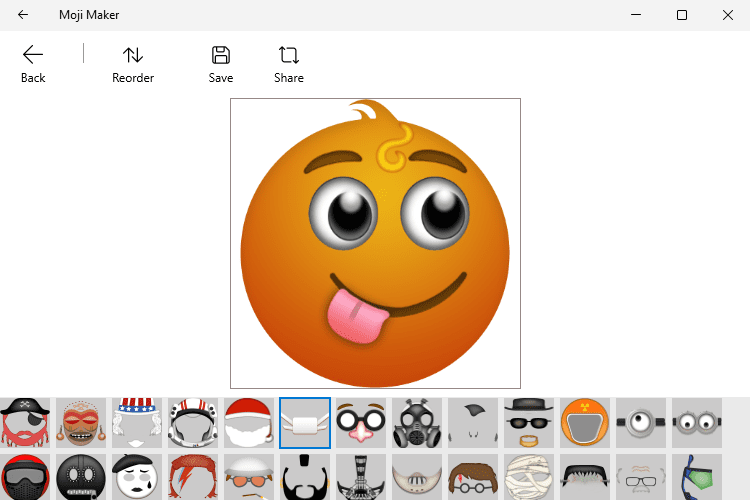Apply the black gas mask accessory
The height and width of the screenshot is (500, 750).
tap(417, 423)
